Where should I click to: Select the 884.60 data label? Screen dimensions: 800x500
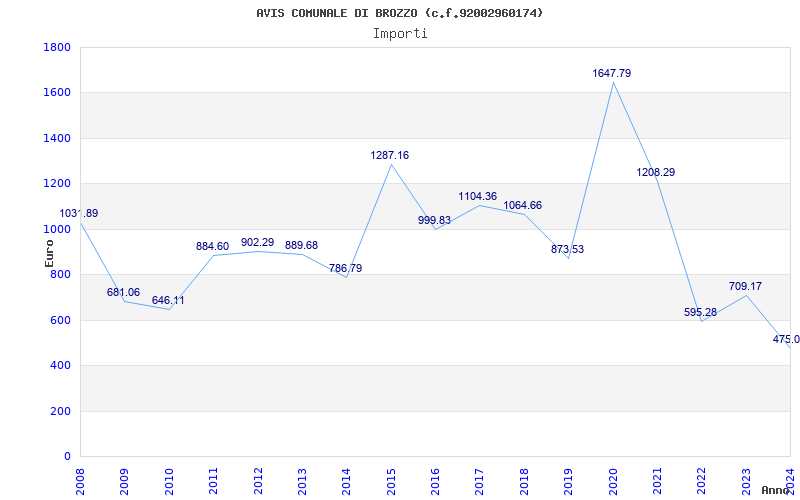212,247
